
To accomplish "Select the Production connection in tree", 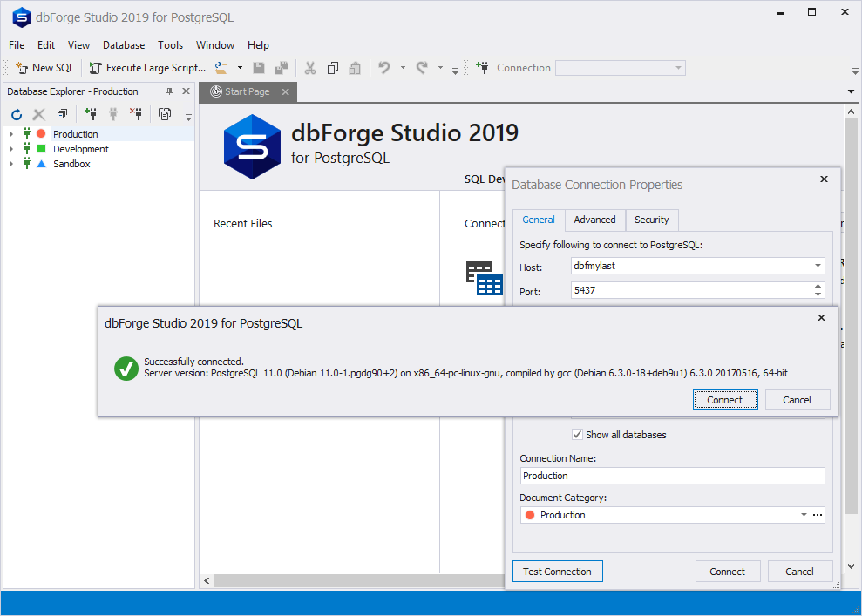I will pos(75,134).
